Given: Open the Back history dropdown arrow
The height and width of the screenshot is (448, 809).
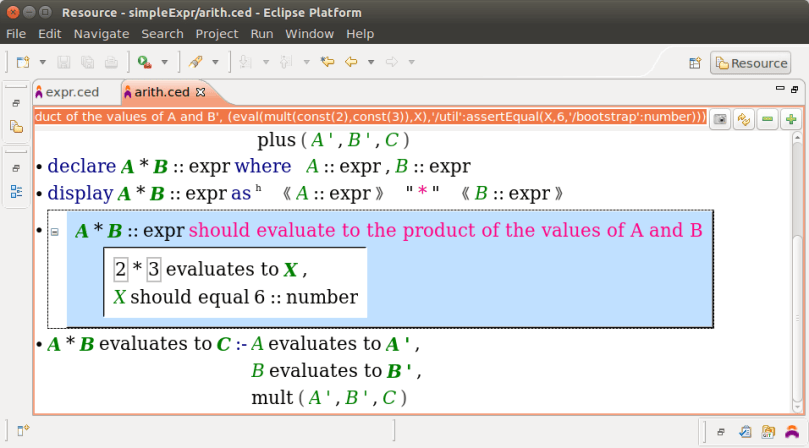Looking at the screenshot, I should (x=370, y=62).
